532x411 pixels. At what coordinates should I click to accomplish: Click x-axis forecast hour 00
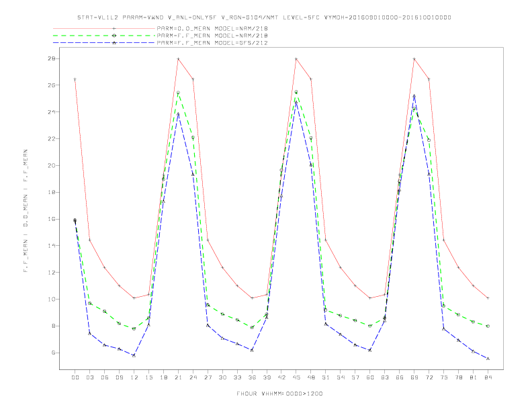[75, 377]
